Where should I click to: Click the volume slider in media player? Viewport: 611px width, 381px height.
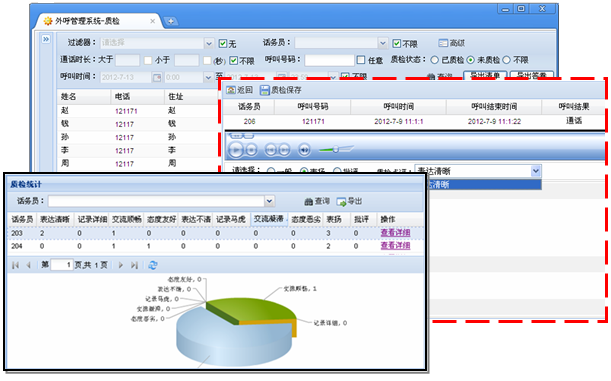click(336, 149)
